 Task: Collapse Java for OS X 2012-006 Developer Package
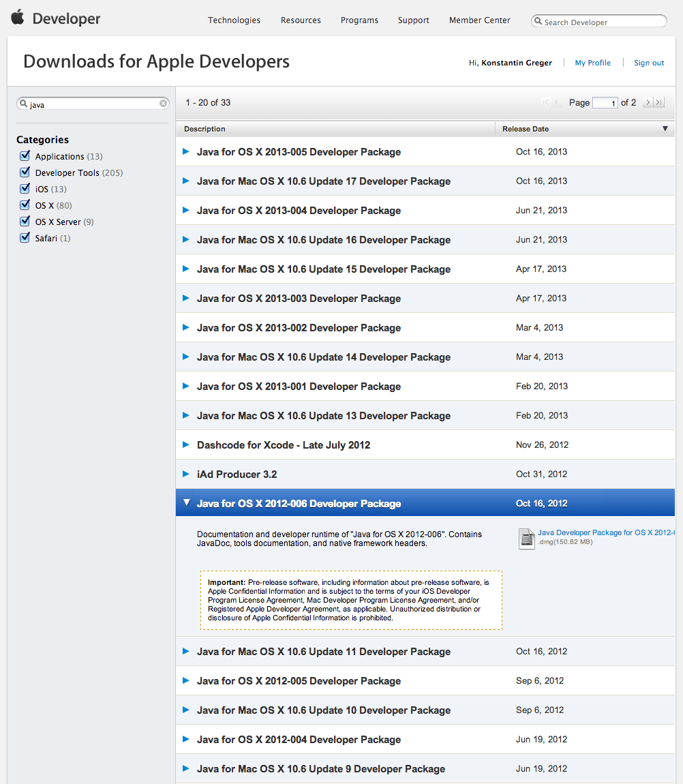point(187,502)
